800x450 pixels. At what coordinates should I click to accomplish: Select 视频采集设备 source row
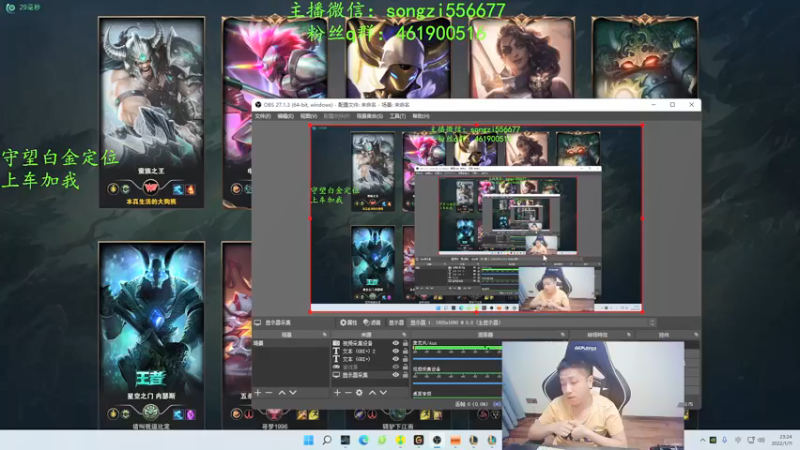[x=370, y=343]
